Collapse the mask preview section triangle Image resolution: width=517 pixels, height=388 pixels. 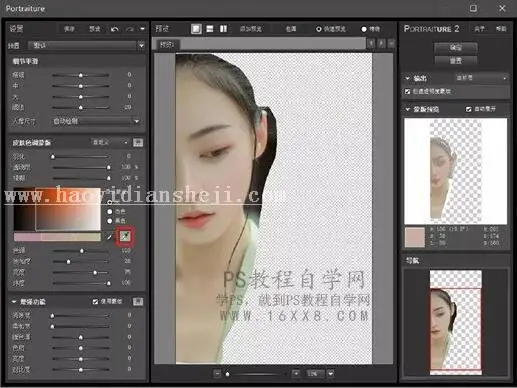coord(407,109)
